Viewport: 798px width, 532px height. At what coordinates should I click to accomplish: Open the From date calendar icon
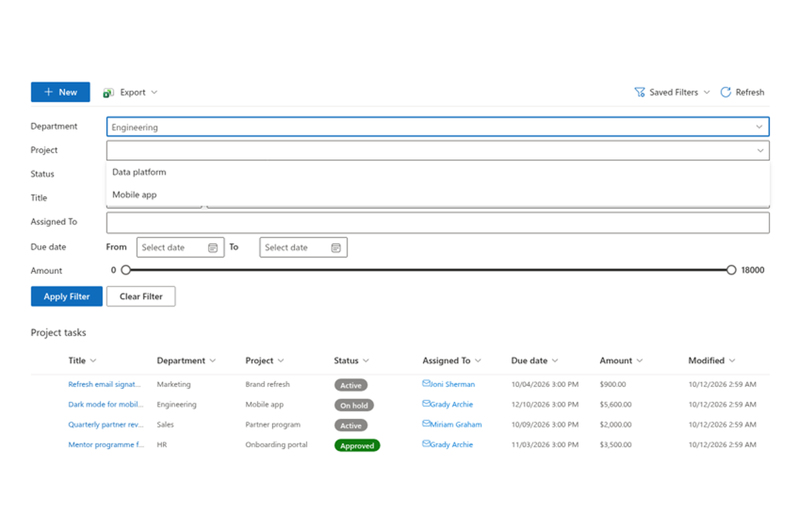coord(213,247)
